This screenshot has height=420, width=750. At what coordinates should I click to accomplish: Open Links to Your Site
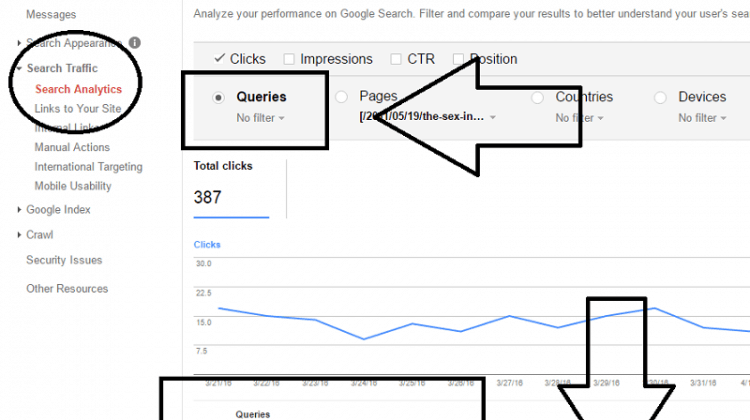click(x=78, y=109)
